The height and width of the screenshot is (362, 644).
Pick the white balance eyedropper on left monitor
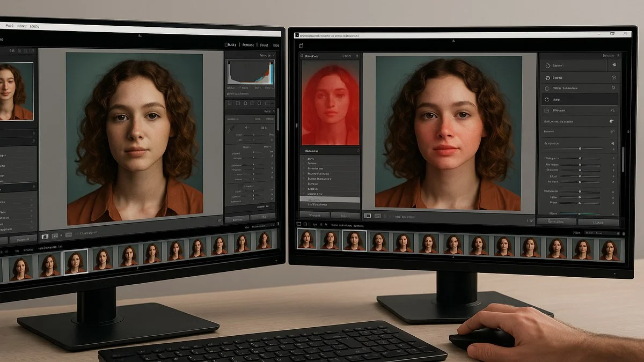pyautogui.click(x=230, y=129)
